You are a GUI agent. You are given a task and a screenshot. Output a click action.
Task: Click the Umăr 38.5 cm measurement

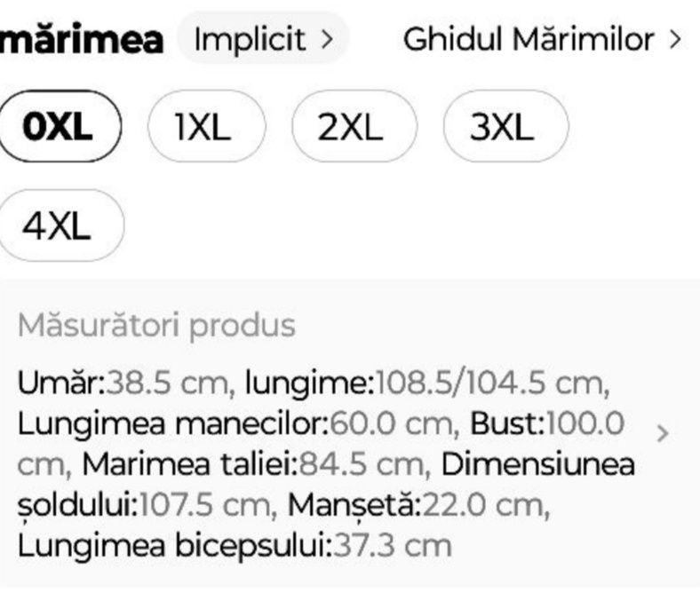124,384
